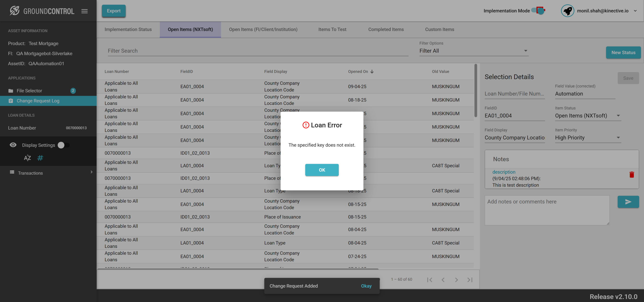Dismiss the snackbar with Okay
The height and width of the screenshot is (302, 644).
click(x=366, y=286)
